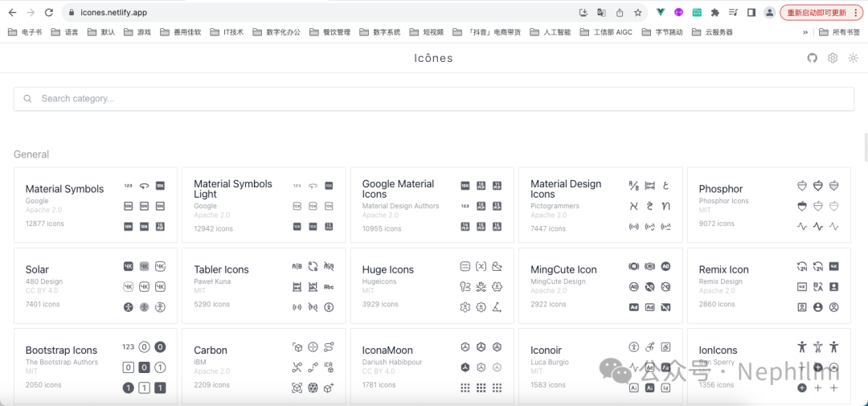Viewport: 868px width, 406px height.
Task: Open the media controls icon
Action: point(733,12)
